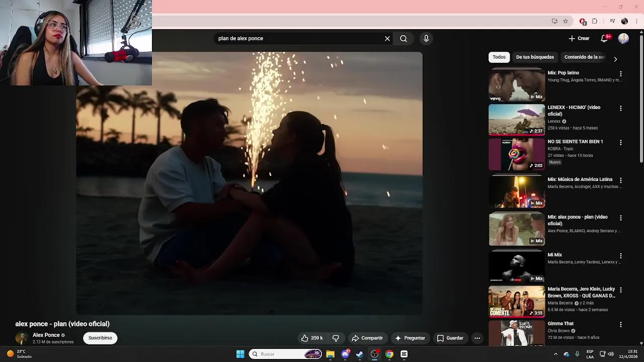
Task: Open options for Mi Mix
Action: click(621, 255)
